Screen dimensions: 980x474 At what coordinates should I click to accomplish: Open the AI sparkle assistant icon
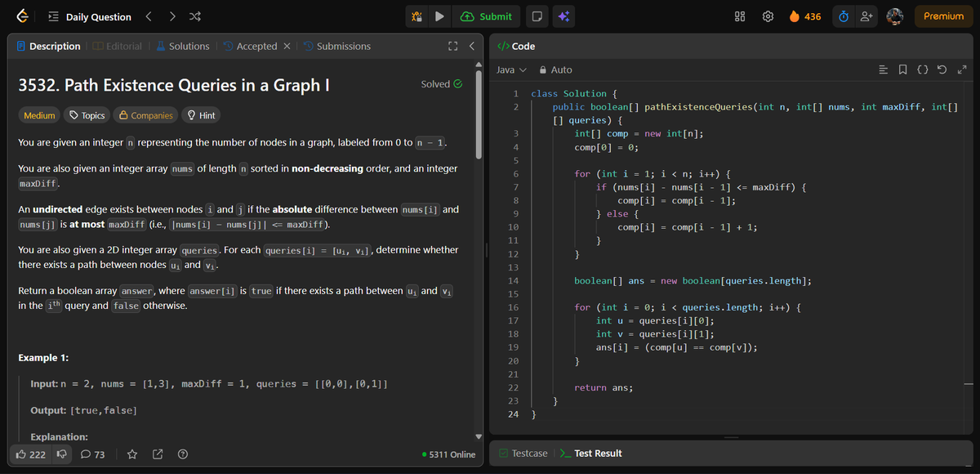click(x=563, y=16)
